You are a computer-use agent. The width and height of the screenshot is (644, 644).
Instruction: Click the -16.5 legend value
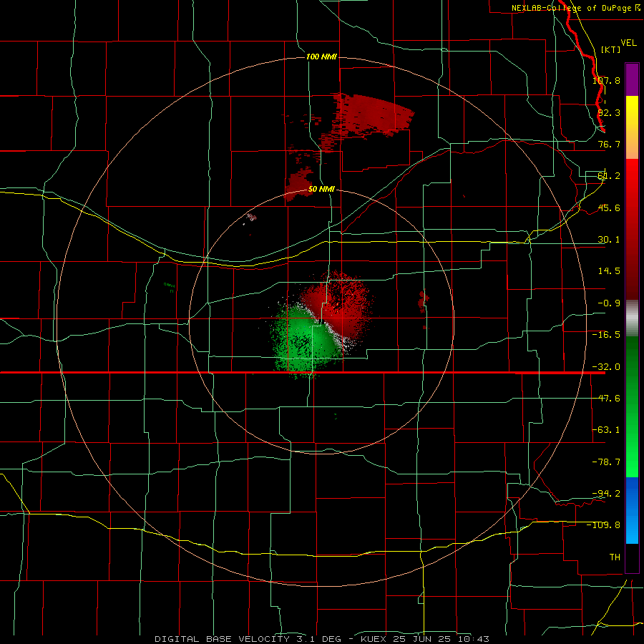(606, 335)
